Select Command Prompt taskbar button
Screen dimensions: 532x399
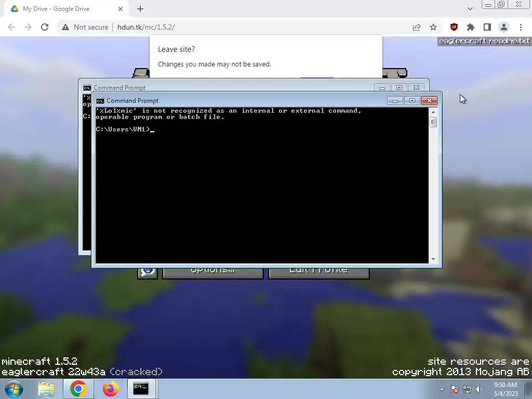tap(141, 389)
